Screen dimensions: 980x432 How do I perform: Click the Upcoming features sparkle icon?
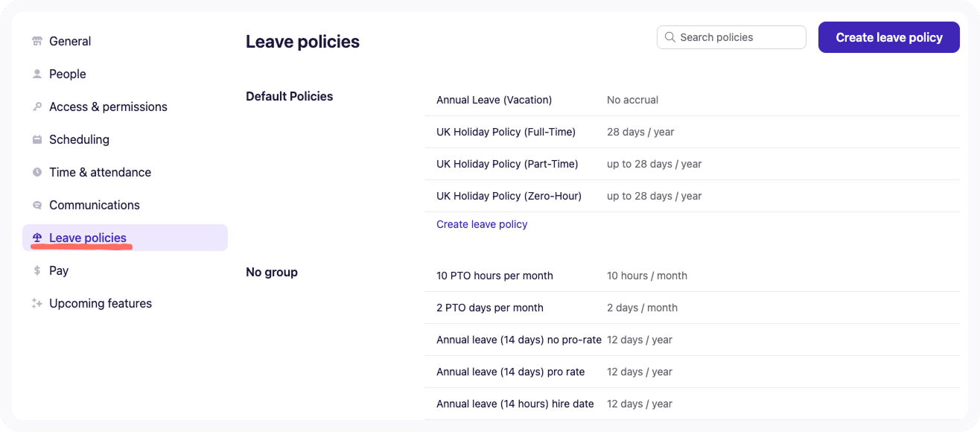coord(37,304)
